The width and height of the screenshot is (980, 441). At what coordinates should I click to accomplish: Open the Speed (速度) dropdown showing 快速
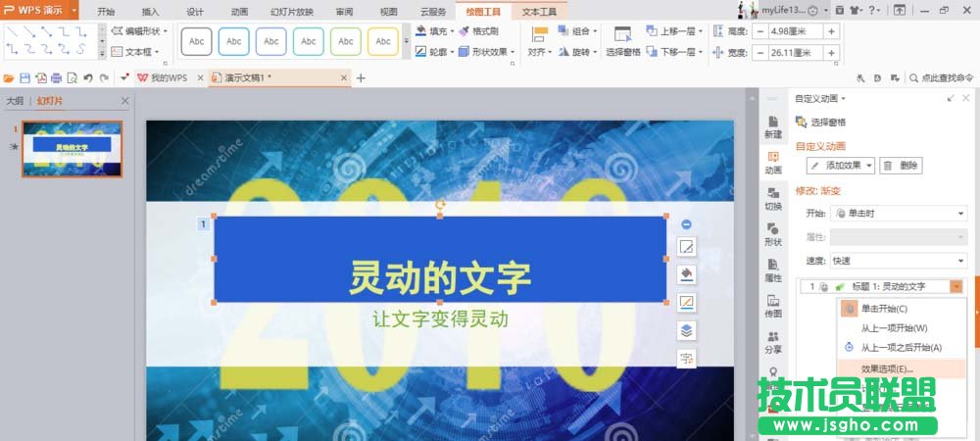coord(899,261)
